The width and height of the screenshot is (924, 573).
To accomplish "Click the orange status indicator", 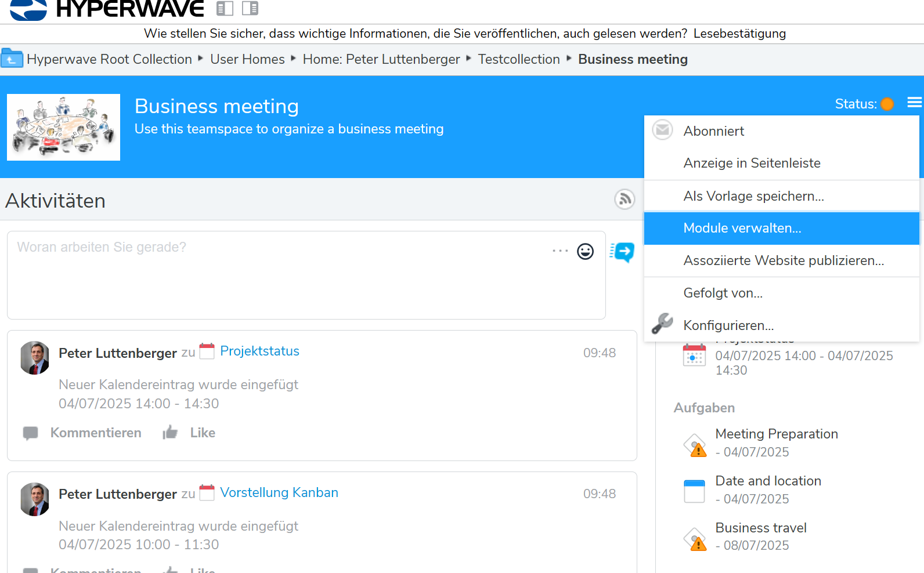I will 887,104.
